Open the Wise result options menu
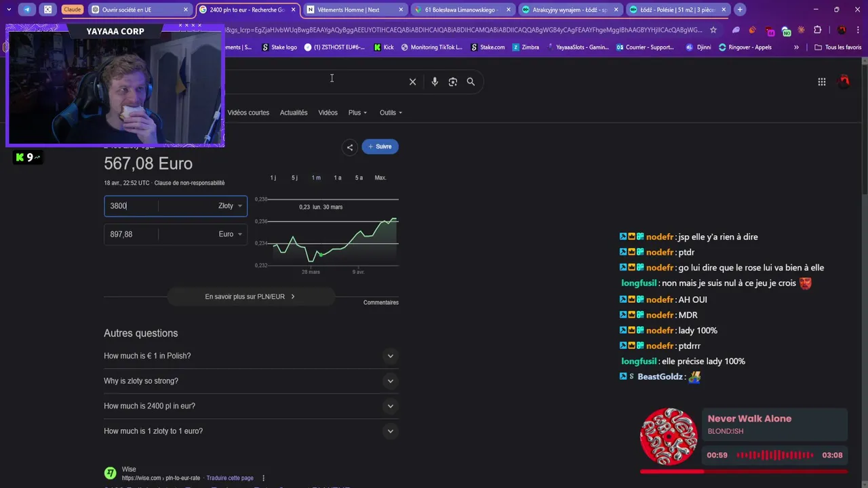 (263, 478)
